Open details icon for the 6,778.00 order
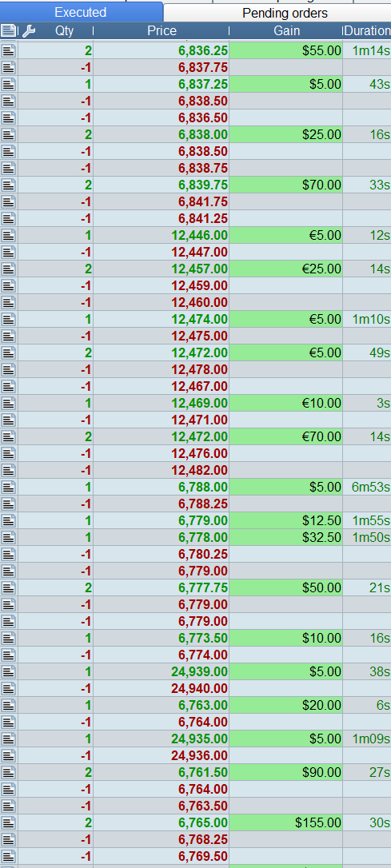 [x=8, y=538]
